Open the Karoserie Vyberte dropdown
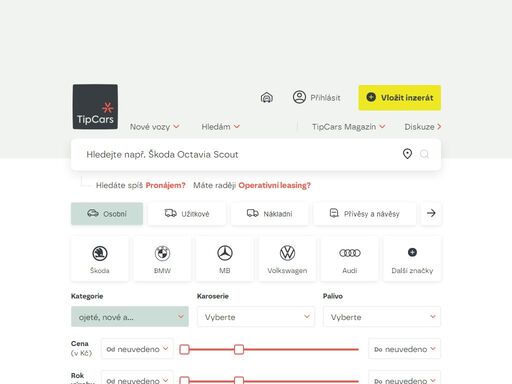 coord(256,317)
